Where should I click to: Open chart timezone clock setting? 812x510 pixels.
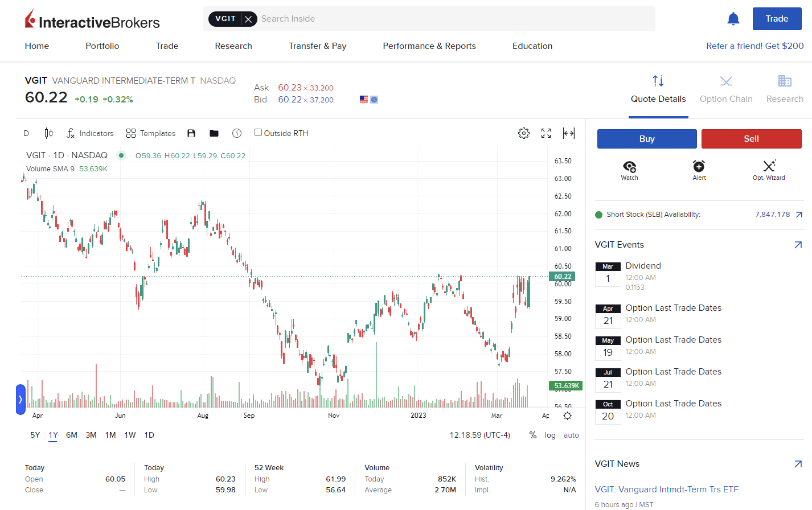480,435
